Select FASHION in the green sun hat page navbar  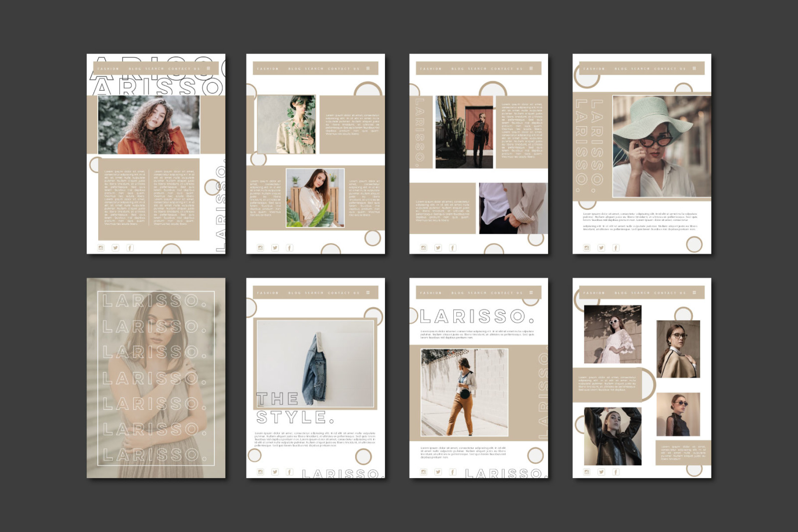point(594,69)
